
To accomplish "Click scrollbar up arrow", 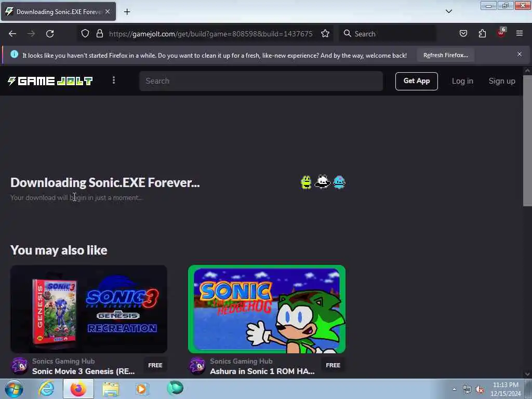I will [527, 71].
